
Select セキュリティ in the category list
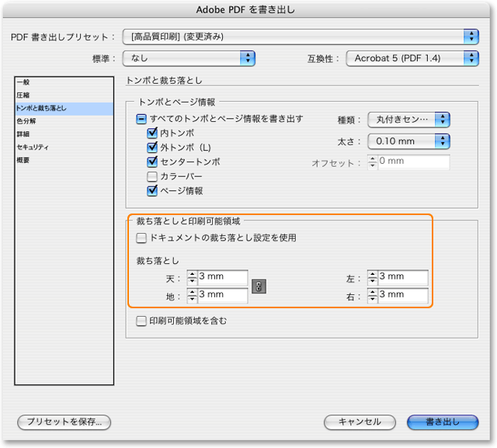[33, 147]
